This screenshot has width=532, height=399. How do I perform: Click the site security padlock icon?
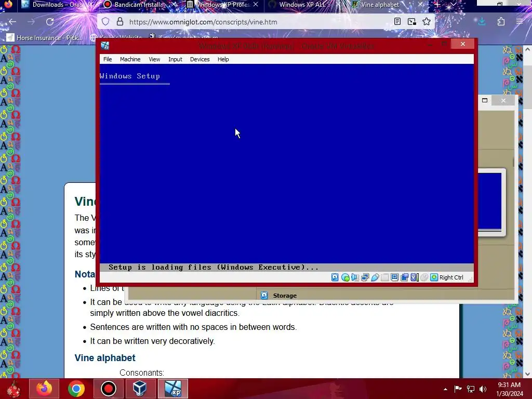(120, 22)
